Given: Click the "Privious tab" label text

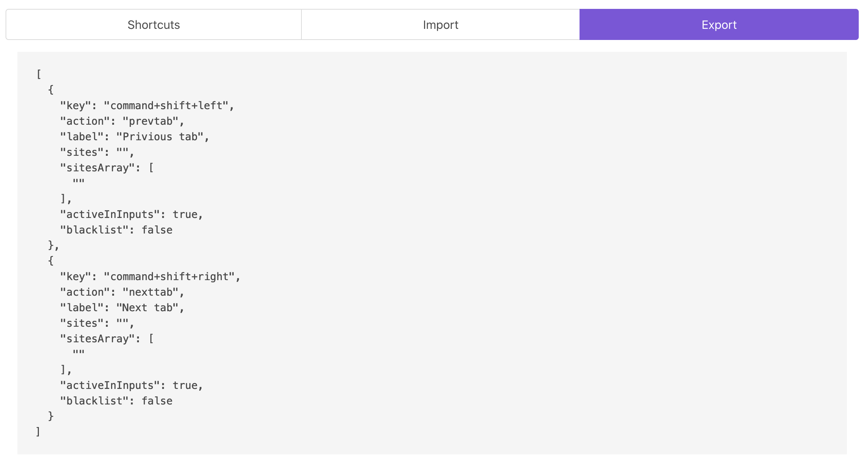Looking at the screenshot, I should 160,137.
